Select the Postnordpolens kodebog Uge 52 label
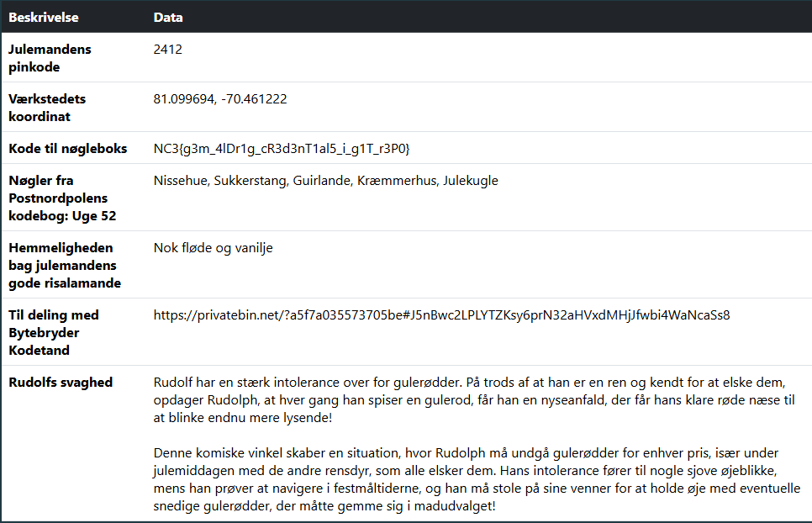Screen dimensions: 812x523 tap(62, 198)
